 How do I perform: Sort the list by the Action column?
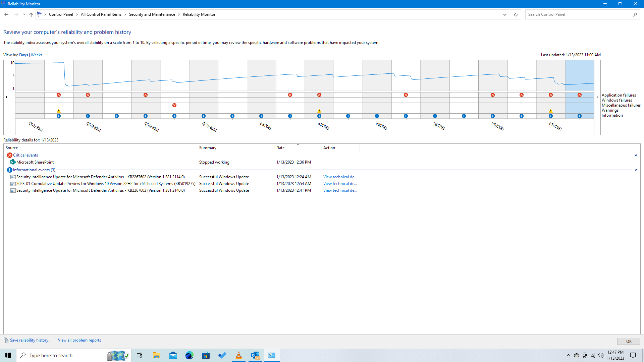[340, 148]
